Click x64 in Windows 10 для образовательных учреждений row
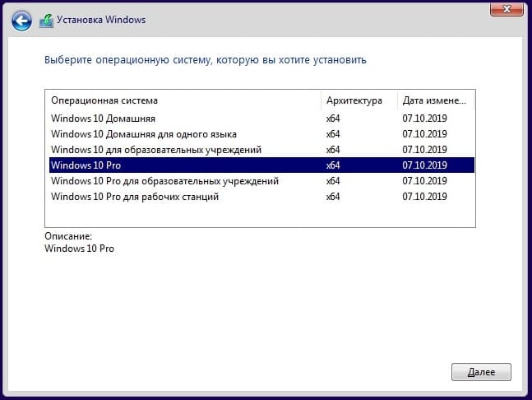This screenshot has height=400, width=532. coord(333,150)
